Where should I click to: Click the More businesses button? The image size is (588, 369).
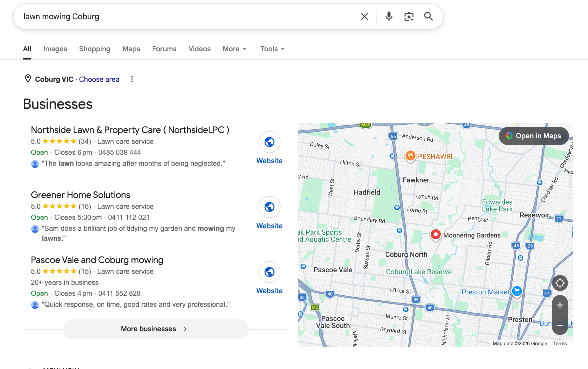click(155, 329)
